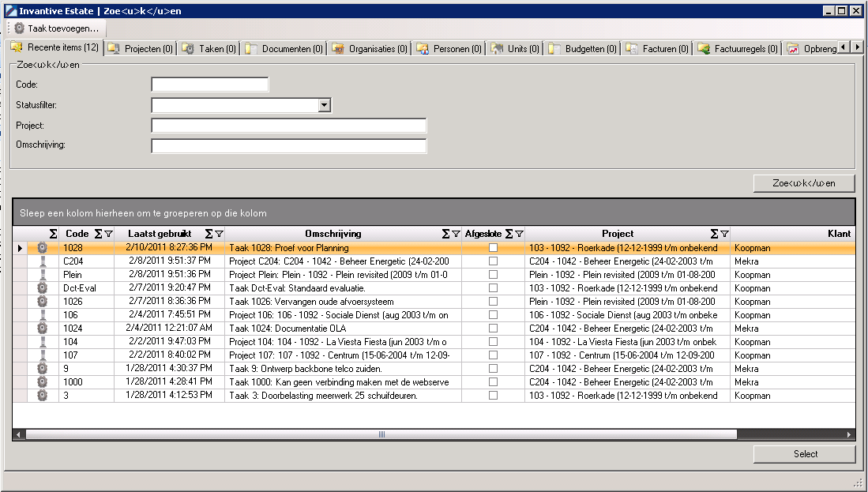Select cell 'Taak 9: Ontwerp backbone telco zuiden.'
Viewport: 868px width, 492px height.
pyautogui.click(x=344, y=369)
